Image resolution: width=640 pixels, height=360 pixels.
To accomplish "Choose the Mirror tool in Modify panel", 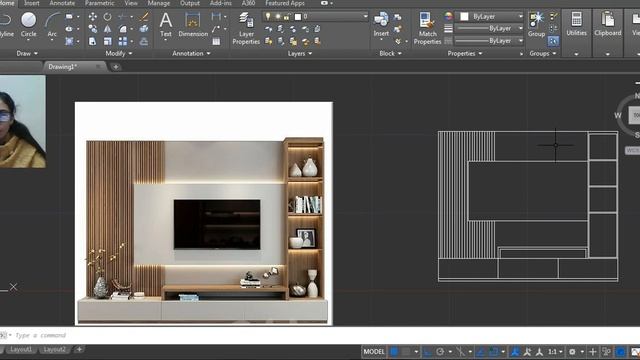I will click(107, 29).
